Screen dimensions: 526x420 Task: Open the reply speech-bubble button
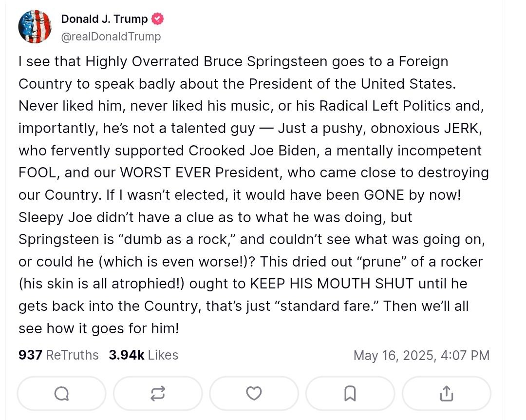(x=62, y=394)
